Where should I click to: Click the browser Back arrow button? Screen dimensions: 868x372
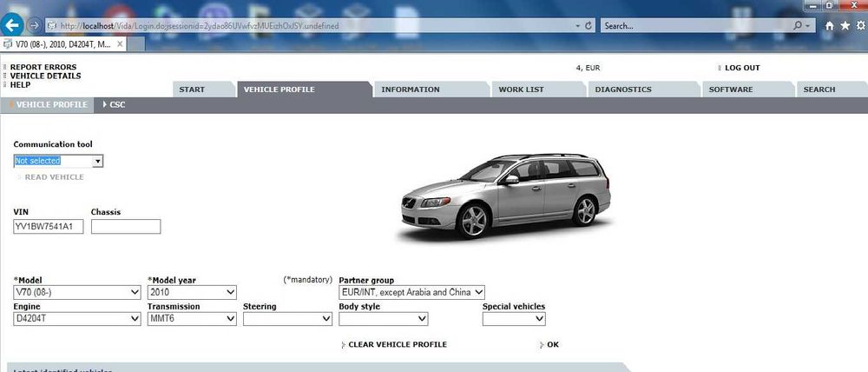tap(12, 25)
